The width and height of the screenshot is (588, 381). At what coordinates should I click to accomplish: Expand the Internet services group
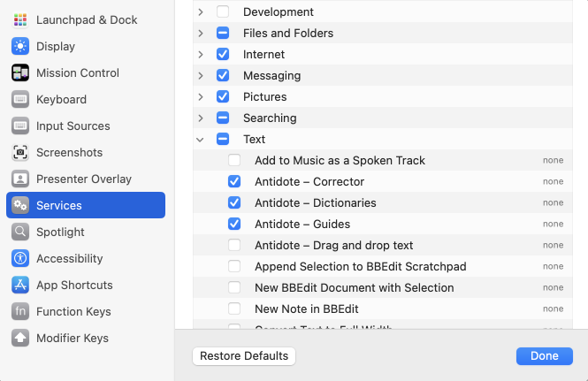[201, 54]
